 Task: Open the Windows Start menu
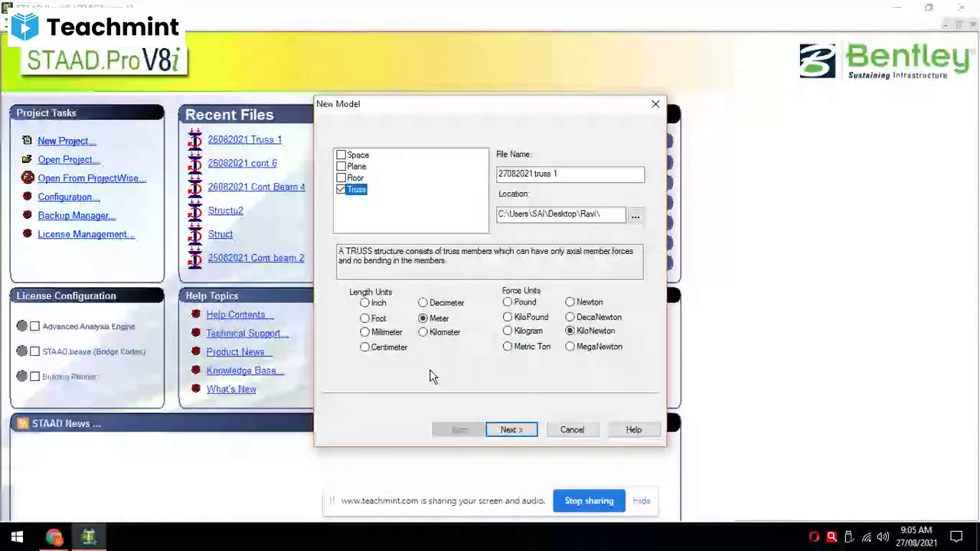(17, 537)
